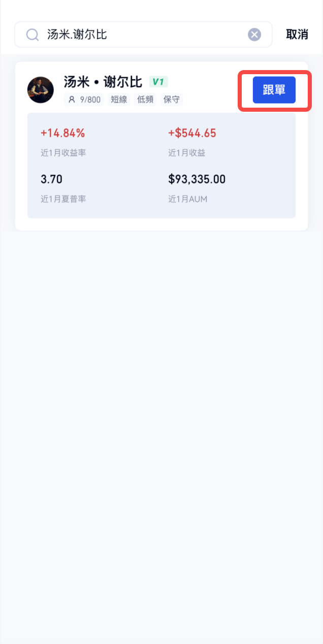Tap the 近1月夏普率 label
This screenshot has height=644, width=323.
[63, 199]
